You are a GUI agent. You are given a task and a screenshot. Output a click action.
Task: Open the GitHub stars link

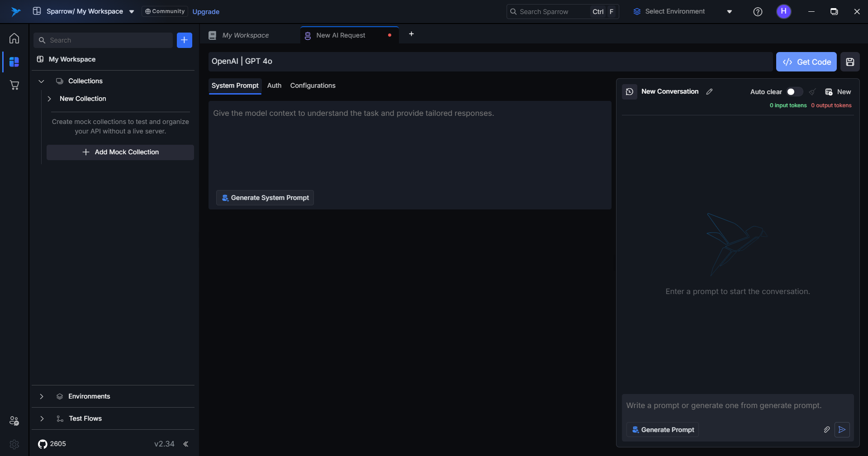(x=52, y=444)
